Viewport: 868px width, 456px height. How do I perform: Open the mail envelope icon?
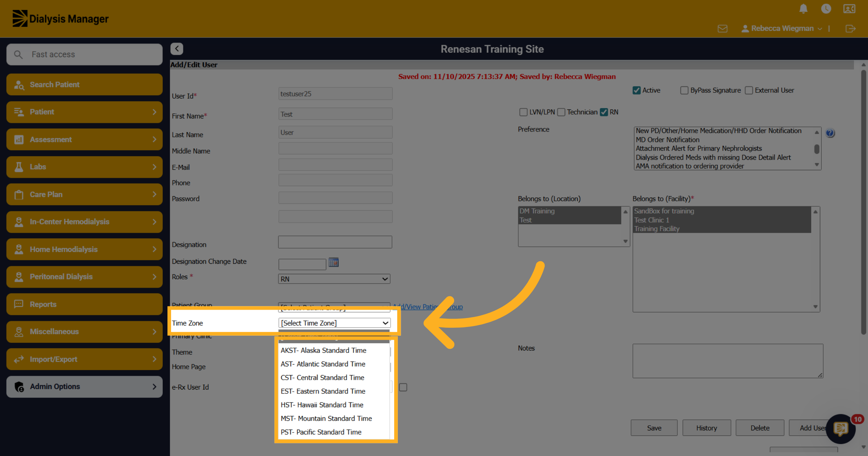(x=722, y=29)
